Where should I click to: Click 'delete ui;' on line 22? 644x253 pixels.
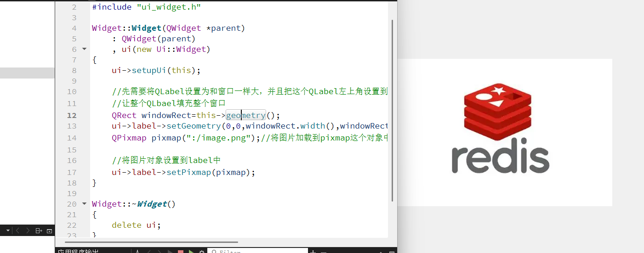tap(136, 225)
